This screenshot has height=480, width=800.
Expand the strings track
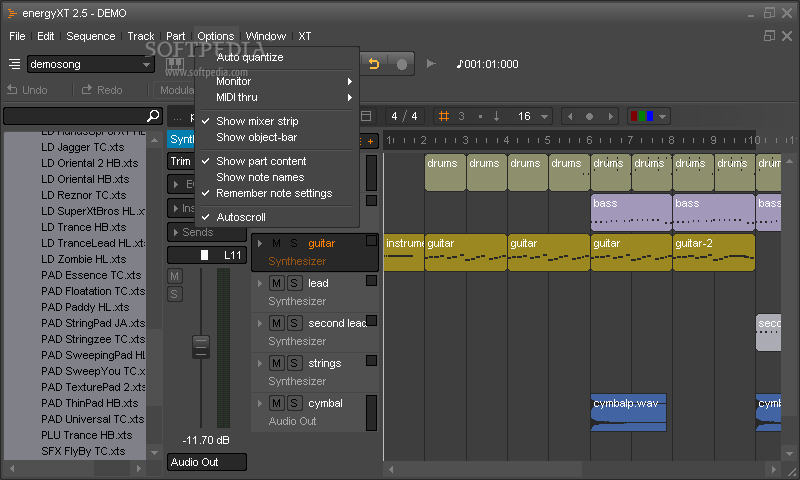(x=260, y=363)
